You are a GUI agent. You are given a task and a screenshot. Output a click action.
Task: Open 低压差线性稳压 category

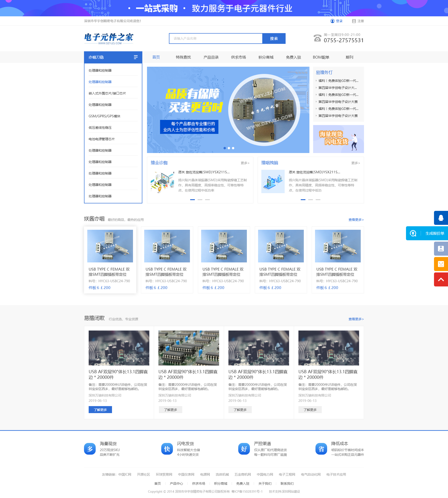click(x=100, y=127)
